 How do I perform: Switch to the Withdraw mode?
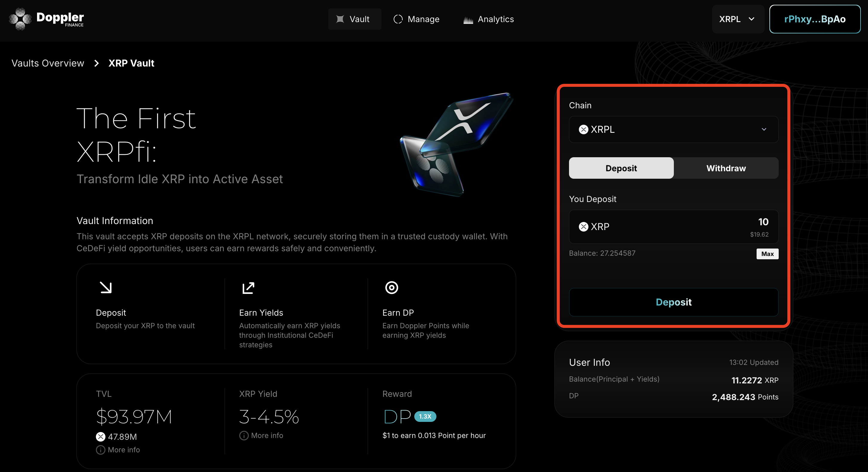pyautogui.click(x=726, y=168)
